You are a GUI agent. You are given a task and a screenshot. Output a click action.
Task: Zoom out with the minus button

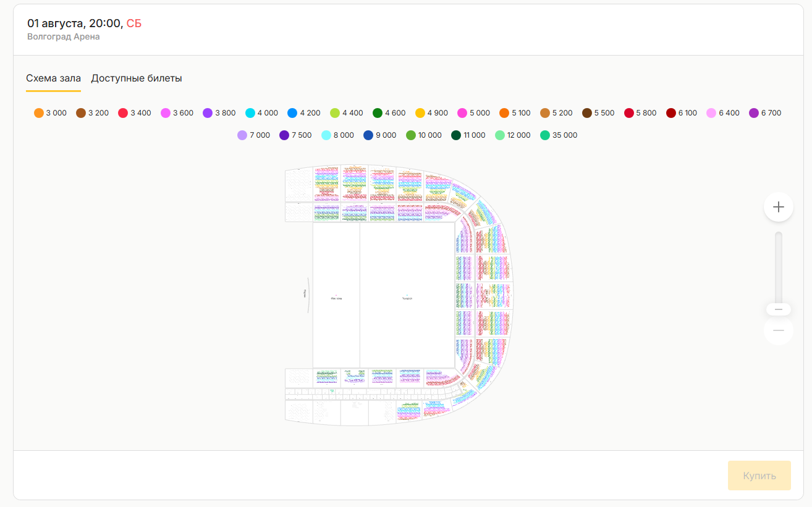click(778, 330)
